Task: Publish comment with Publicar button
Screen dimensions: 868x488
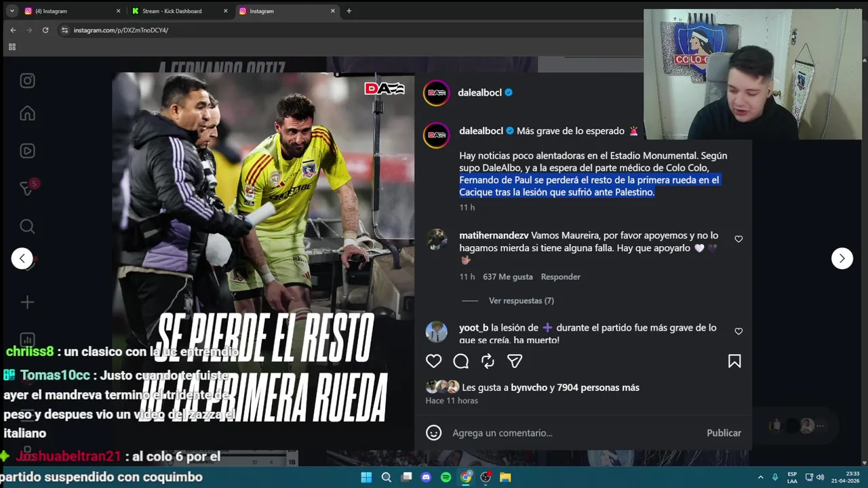Action: tap(724, 432)
